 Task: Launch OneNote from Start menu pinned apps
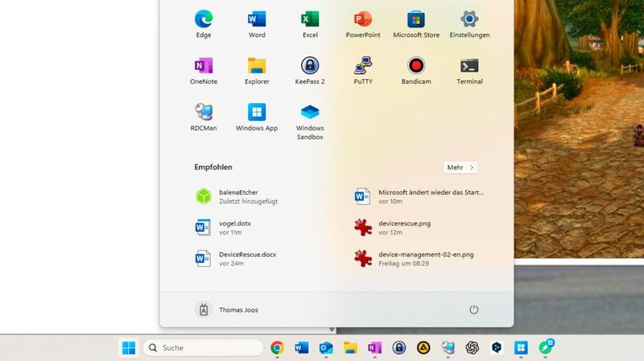tap(204, 71)
